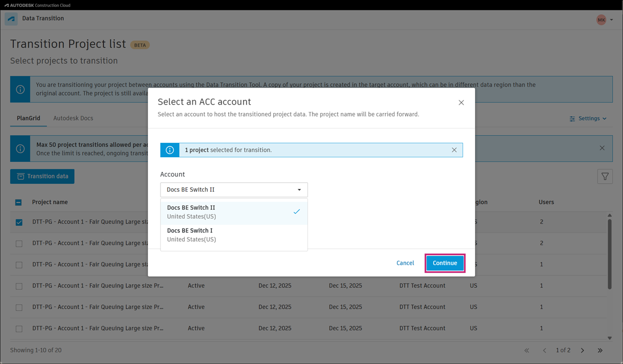Uncheck the first selected project checkbox
Viewport: 623px width, 364px height.
click(19, 222)
